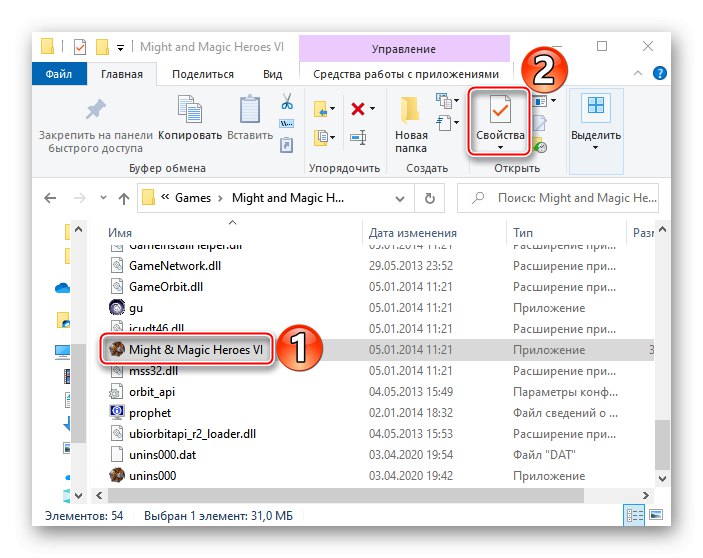Screen dimensions: 703x558
Task: Click the search magnifier icon
Action: (x=478, y=198)
